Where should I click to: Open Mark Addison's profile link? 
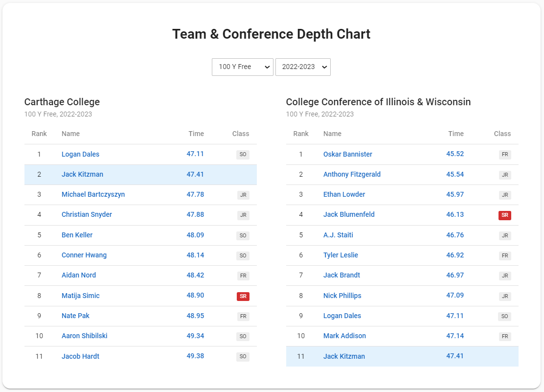[x=344, y=336]
